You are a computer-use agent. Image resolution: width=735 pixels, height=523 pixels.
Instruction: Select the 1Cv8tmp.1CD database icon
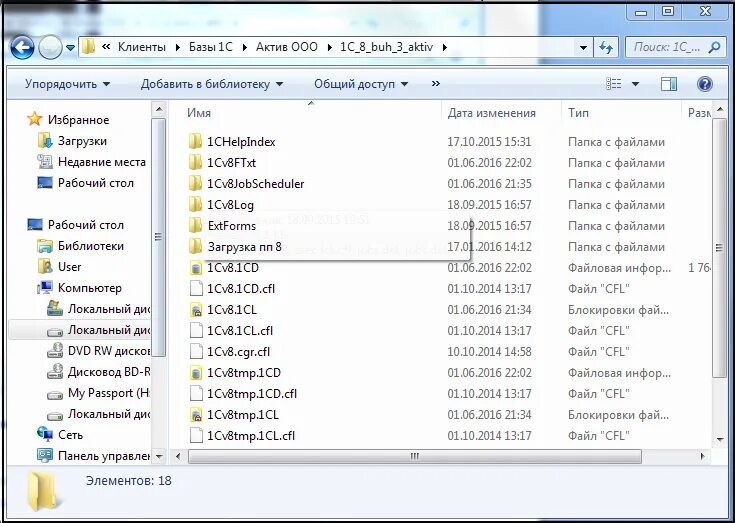(196, 373)
